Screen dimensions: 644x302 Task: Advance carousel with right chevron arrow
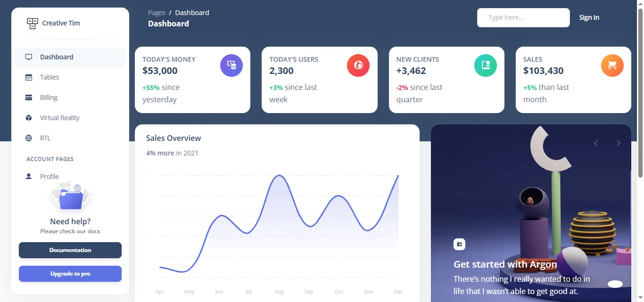tap(618, 143)
